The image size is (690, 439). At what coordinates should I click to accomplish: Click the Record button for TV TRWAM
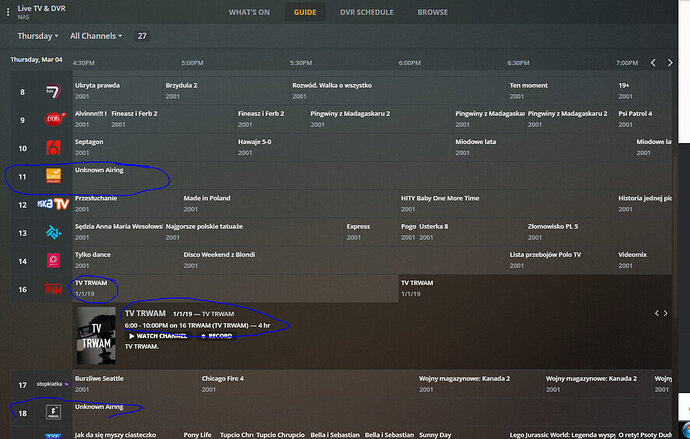tap(217, 336)
